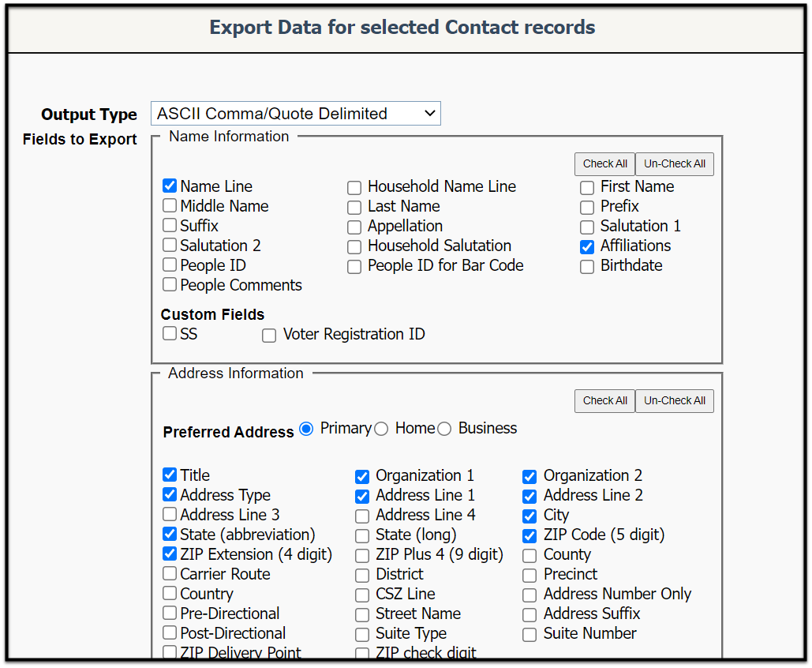812x668 pixels.
Task: Enable the First Name checkbox
Action: [587, 188]
